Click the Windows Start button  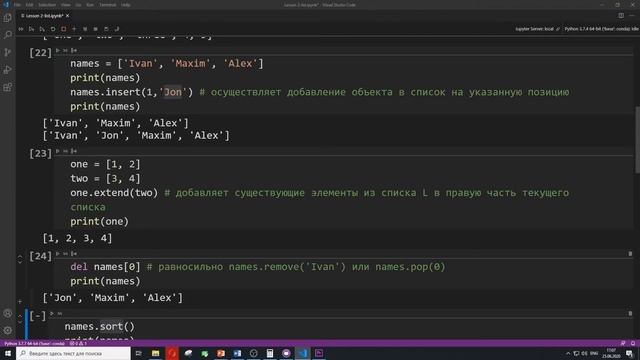coord(8,353)
